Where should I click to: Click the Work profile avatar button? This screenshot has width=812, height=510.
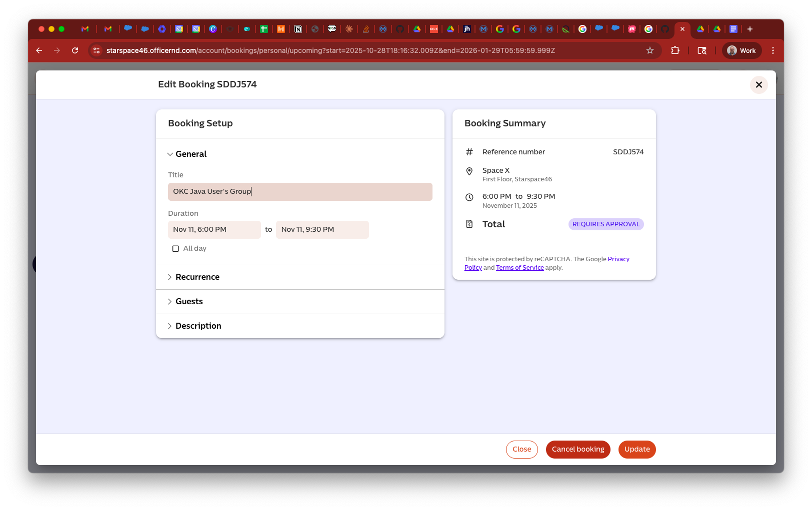(x=741, y=50)
